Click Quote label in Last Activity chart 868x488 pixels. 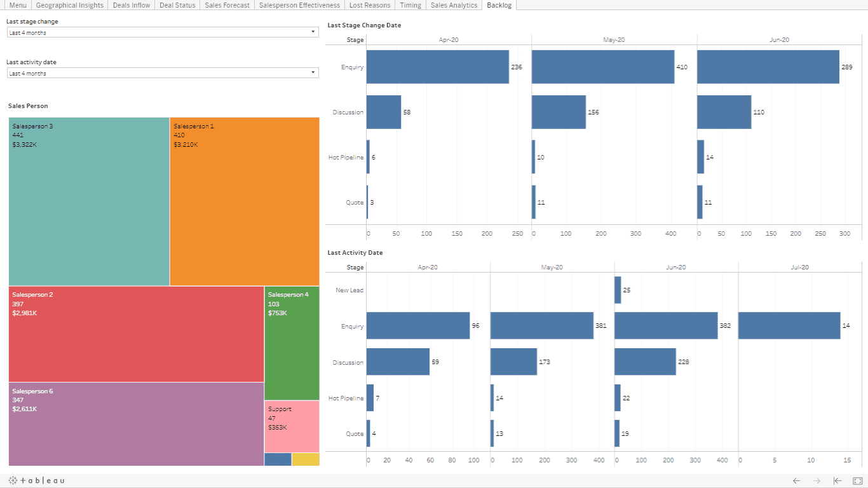pyautogui.click(x=355, y=434)
